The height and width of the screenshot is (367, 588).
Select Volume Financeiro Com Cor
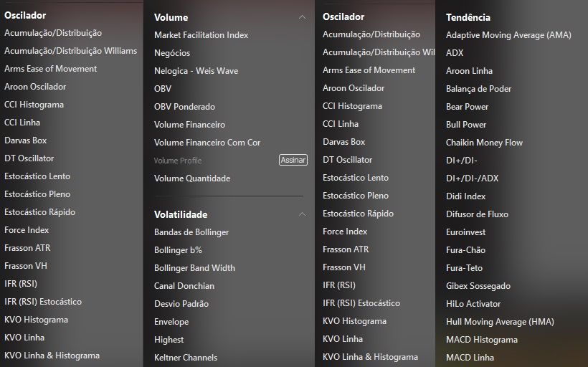coord(207,143)
